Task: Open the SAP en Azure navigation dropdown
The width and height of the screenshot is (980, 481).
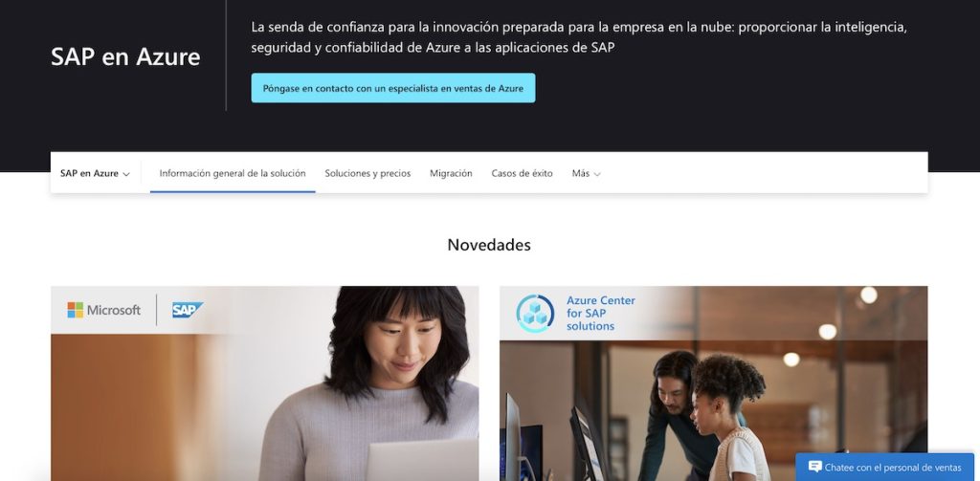Action: (x=95, y=174)
